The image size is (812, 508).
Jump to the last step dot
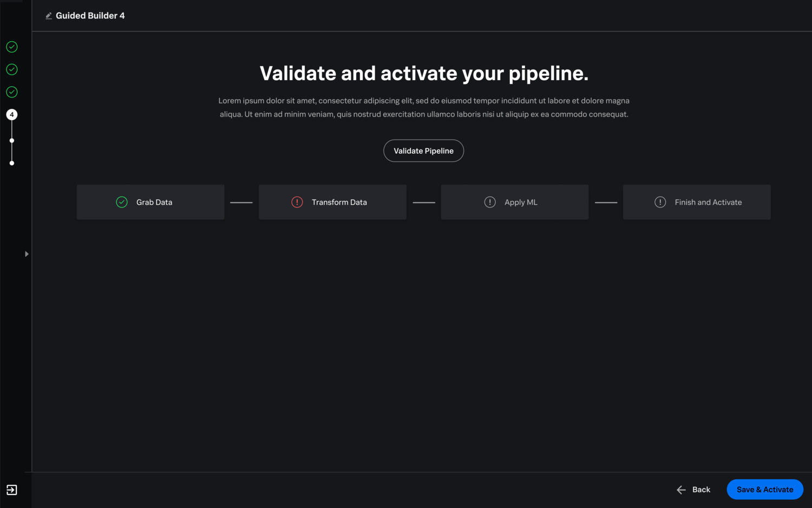[x=12, y=163]
